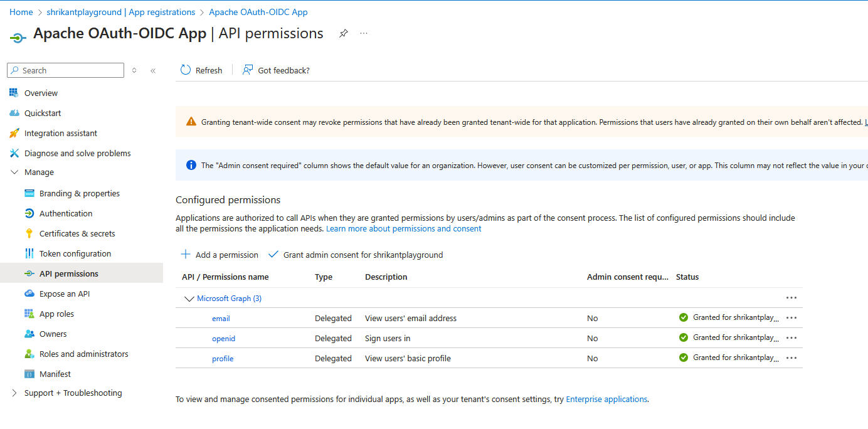Click the App roles icon
This screenshot has width=868, height=429.
point(29,314)
